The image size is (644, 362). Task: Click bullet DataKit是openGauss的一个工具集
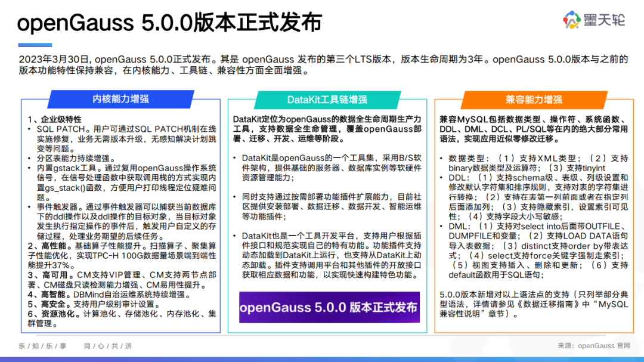point(331,168)
